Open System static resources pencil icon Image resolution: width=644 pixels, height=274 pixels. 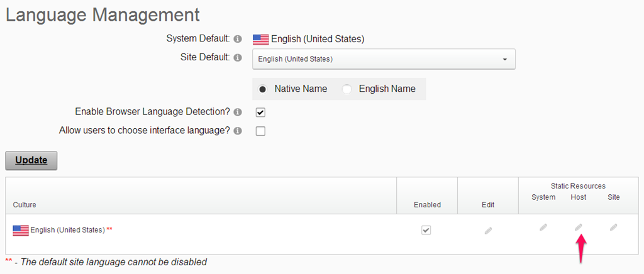point(543,227)
